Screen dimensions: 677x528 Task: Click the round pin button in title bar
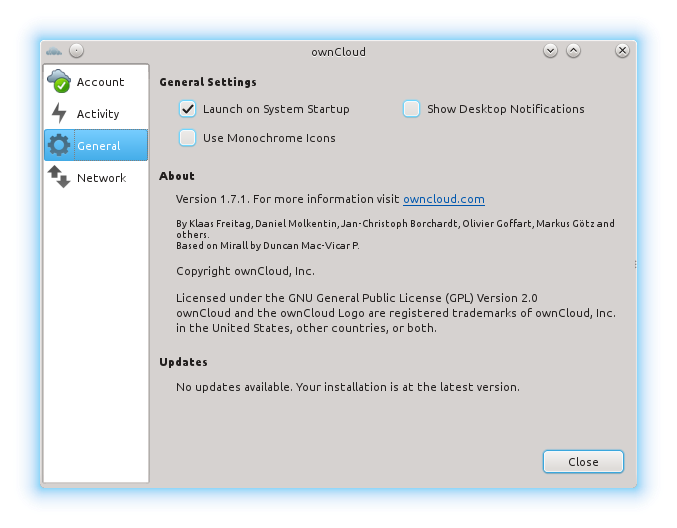pos(76,51)
